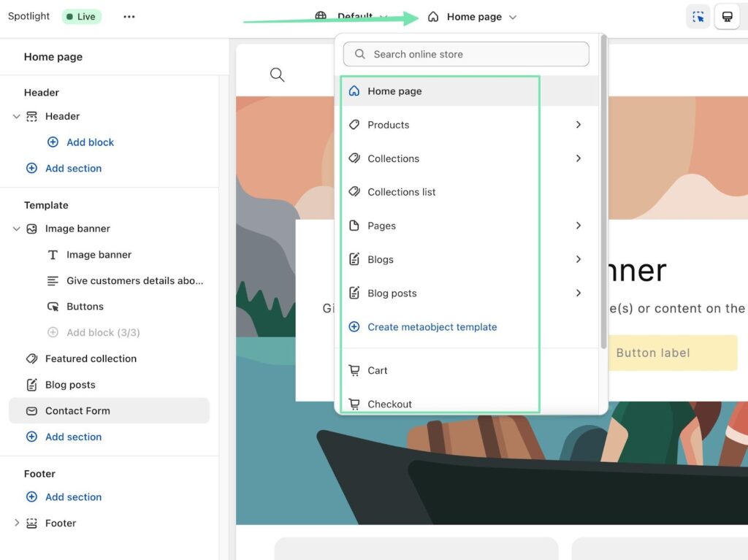Viewport: 748px width, 560px height.
Task: Click the Buttons block cursor icon
Action: point(53,307)
